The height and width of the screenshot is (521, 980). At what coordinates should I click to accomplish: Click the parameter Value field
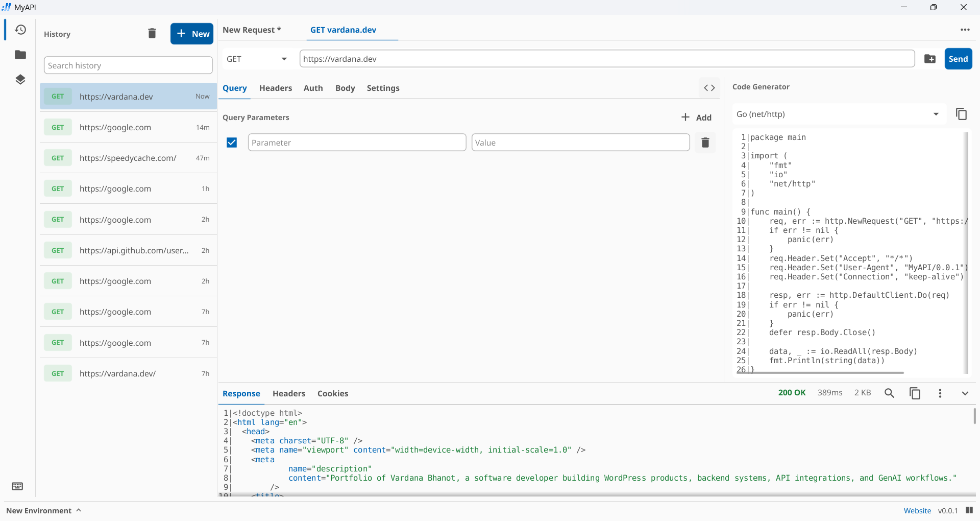tap(580, 143)
